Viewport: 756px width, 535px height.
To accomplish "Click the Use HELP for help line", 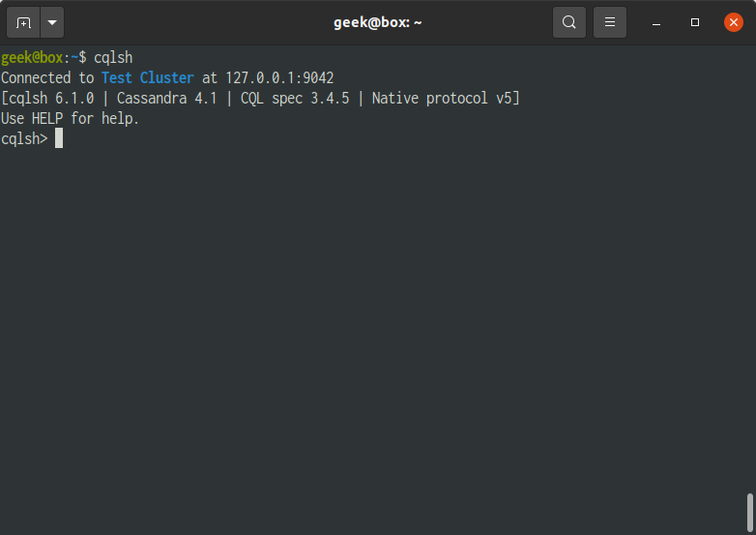I will pyautogui.click(x=70, y=118).
